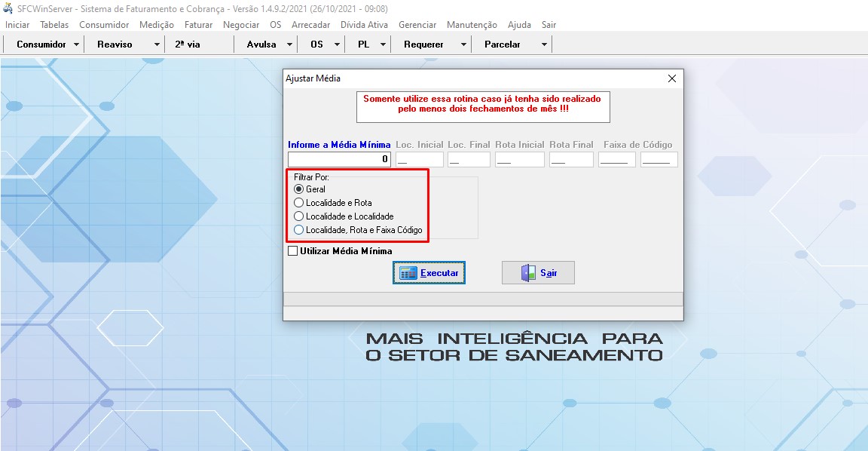Open the Reaviso dropdown arrow
868x451 pixels.
click(157, 44)
